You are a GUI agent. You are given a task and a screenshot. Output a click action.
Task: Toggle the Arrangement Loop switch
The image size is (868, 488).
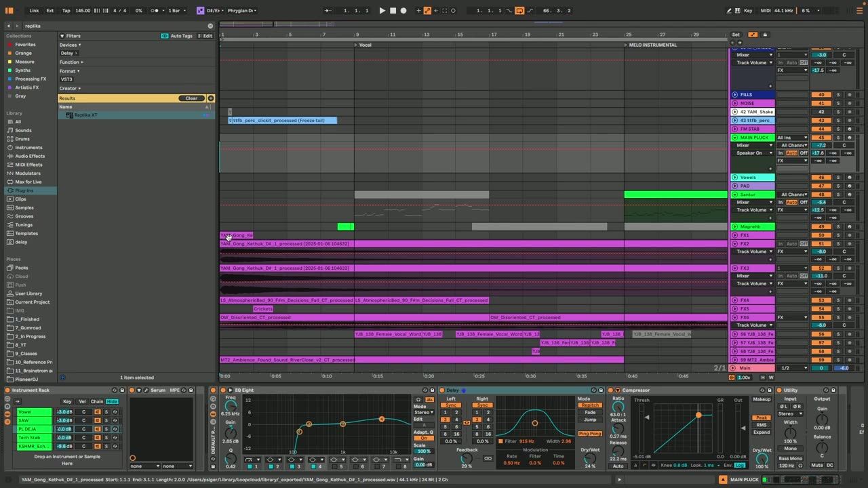(x=519, y=11)
